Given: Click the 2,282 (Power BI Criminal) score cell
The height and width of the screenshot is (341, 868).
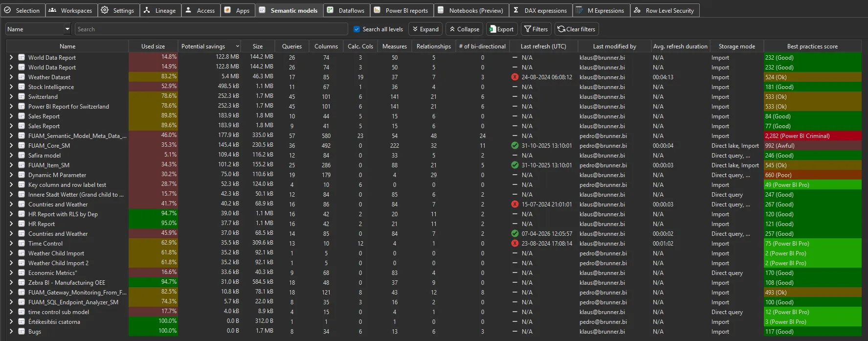Looking at the screenshot, I should tap(812, 136).
